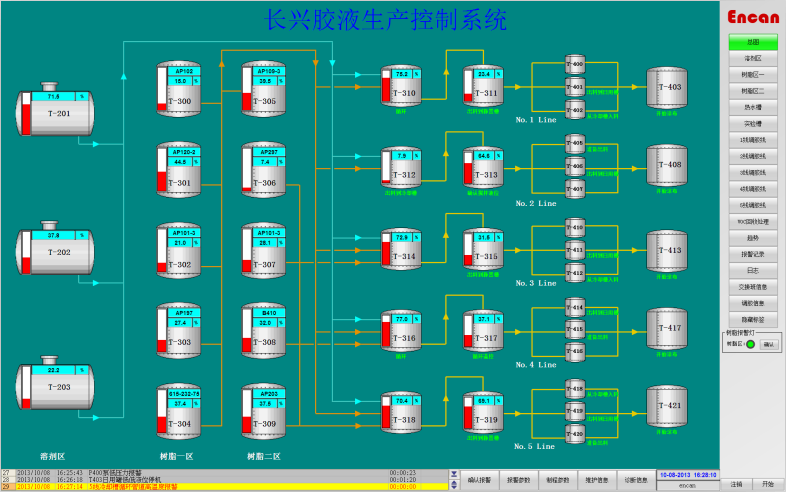Screen dimensions: 786x492
Task: Open storage tank T-417
Action: pyautogui.click(x=667, y=329)
